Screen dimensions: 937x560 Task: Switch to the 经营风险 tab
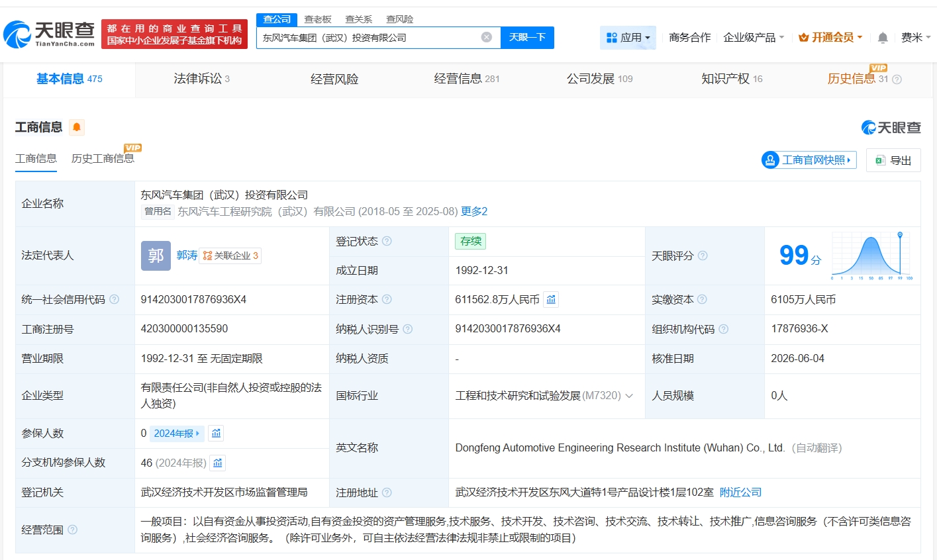[x=334, y=79]
